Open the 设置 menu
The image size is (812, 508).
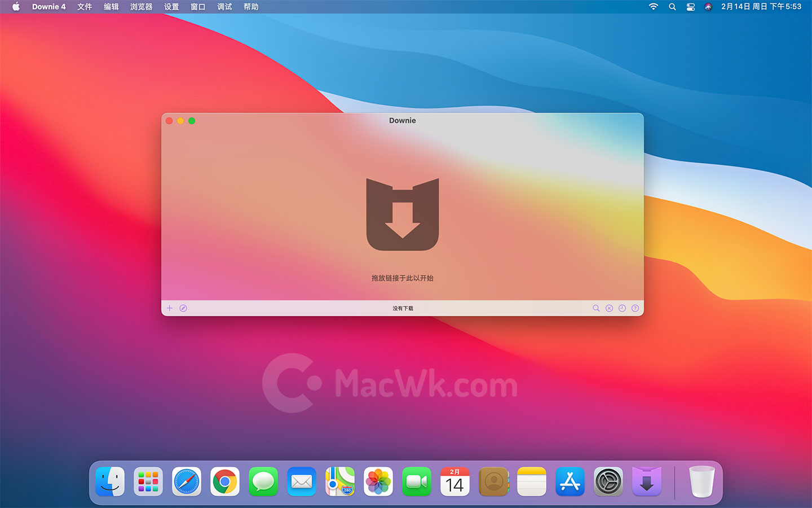click(171, 7)
